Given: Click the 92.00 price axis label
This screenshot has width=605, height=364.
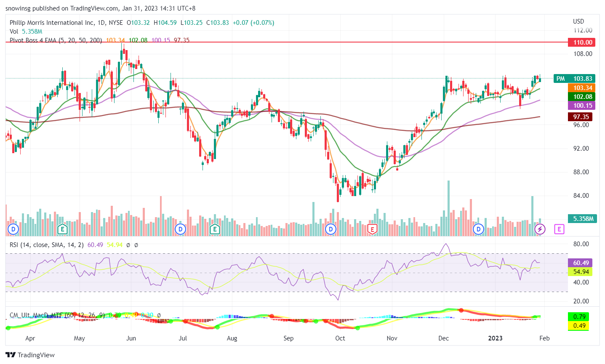Looking at the screenshot, I should [581, 149].
